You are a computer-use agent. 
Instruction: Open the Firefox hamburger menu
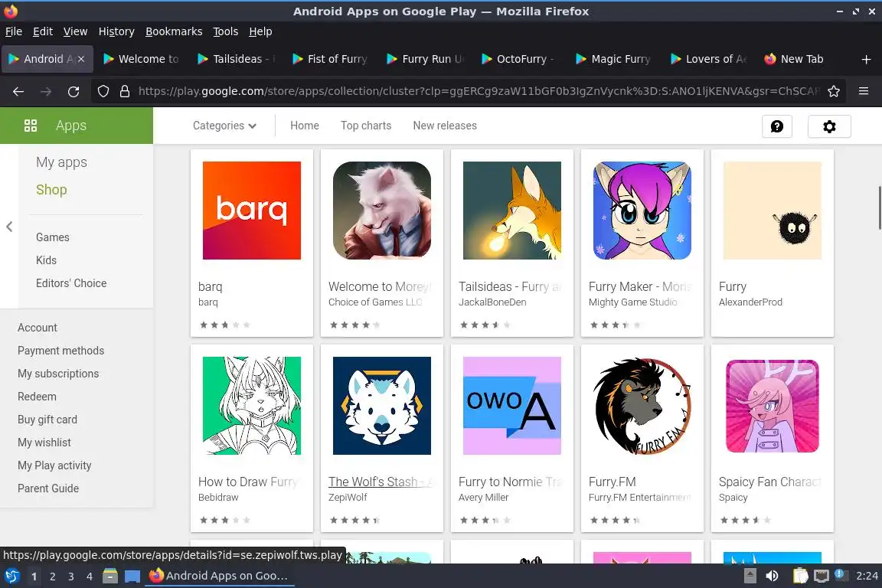click(864, 91)
